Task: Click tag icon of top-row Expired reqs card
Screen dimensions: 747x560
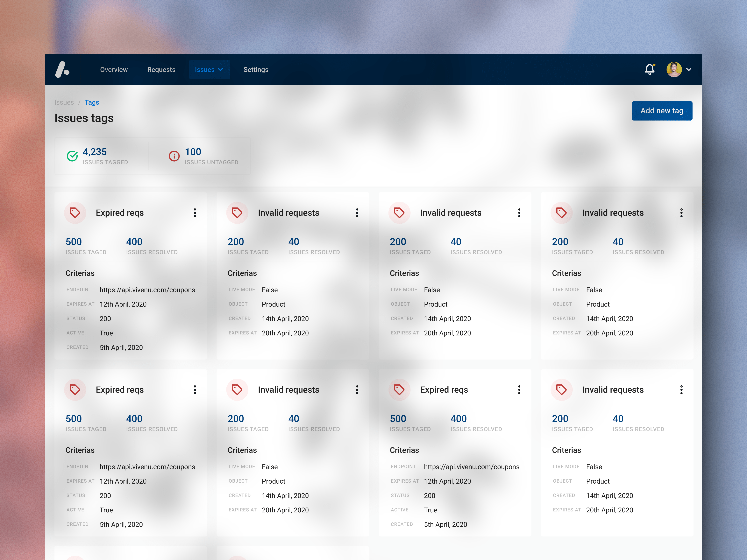Action: click(x=75, y=213)
